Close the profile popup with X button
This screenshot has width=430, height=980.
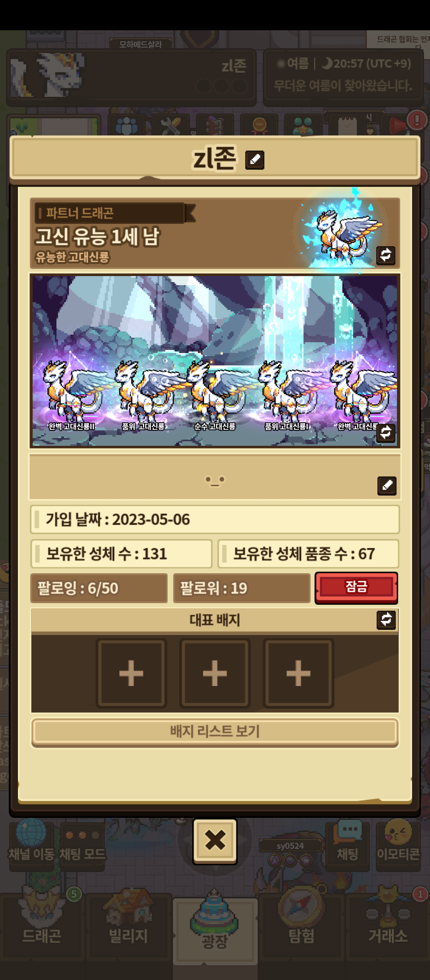215,841
